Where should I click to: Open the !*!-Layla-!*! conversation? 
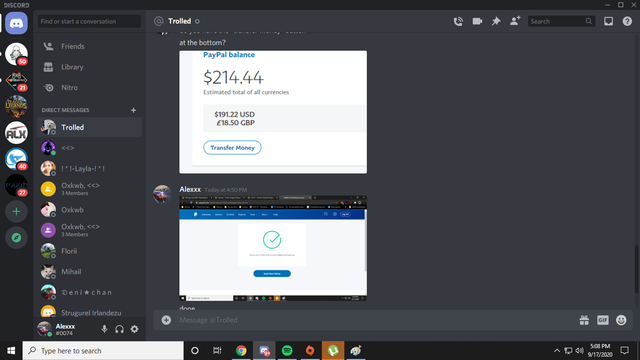(89, 169)
